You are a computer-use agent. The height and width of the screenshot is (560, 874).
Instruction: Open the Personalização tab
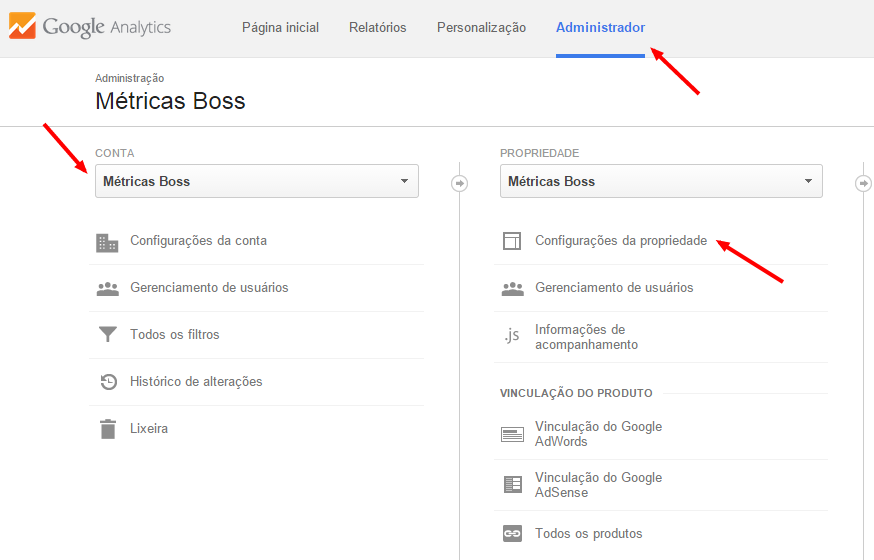(x=481, y=28)
